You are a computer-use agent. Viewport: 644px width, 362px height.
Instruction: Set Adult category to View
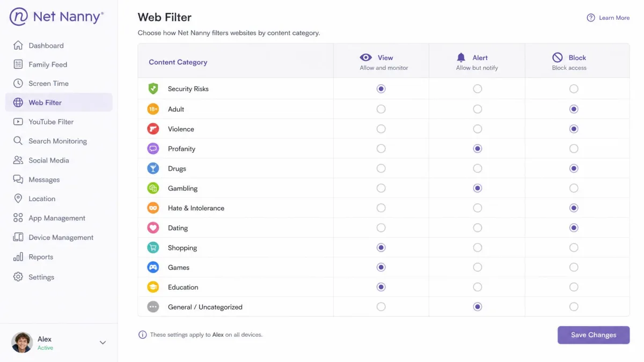(381, 109)
